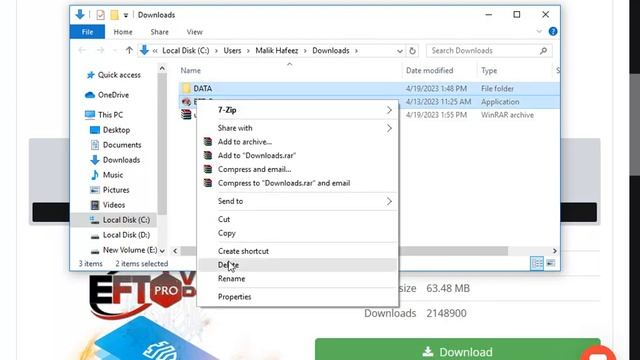The image size is (640, 360).
Task: Refresh the Downloads folder view
Action: pyautogui.click(x=412, y=51)
